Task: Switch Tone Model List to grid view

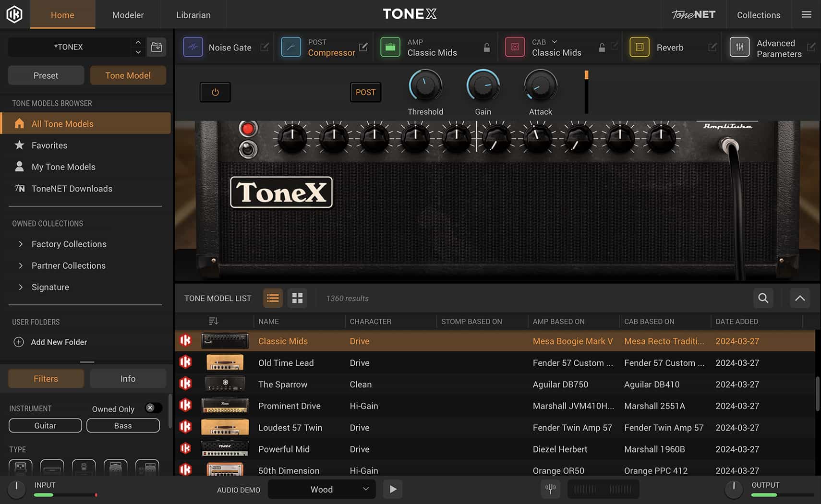Action: coord(297,298)
